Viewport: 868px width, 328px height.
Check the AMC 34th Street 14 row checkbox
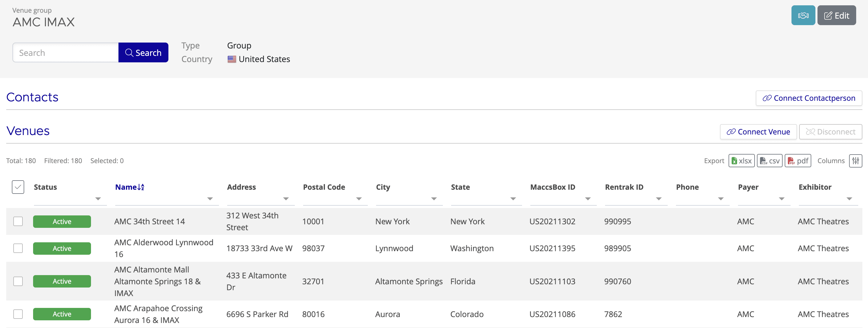18,222
